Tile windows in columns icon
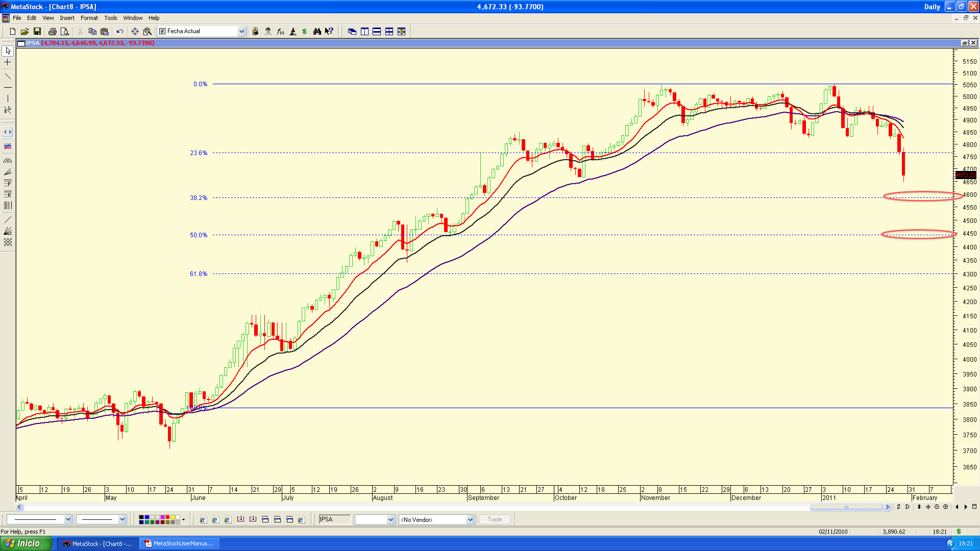980x551 pixels. point(364,32)
